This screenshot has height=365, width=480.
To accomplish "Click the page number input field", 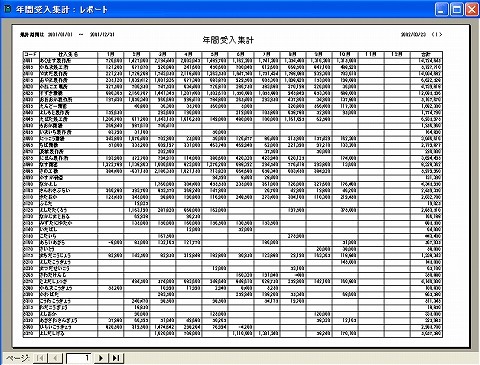I will pyautogui.click(x=79, y=358).
